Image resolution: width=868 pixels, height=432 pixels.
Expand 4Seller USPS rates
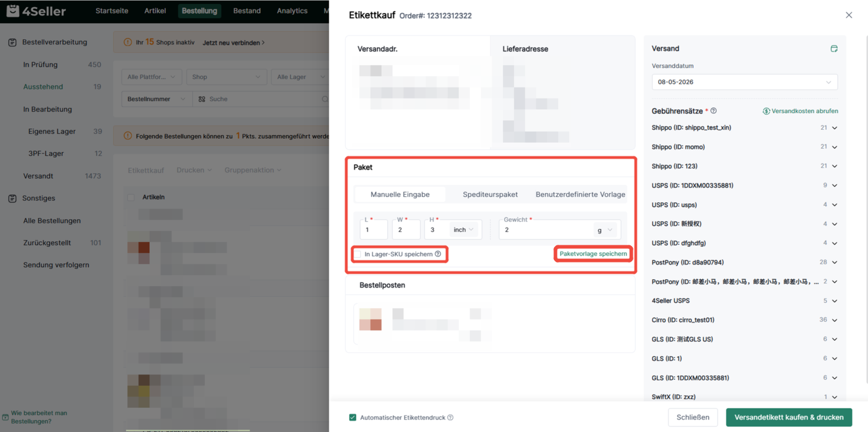pos(834,301)
